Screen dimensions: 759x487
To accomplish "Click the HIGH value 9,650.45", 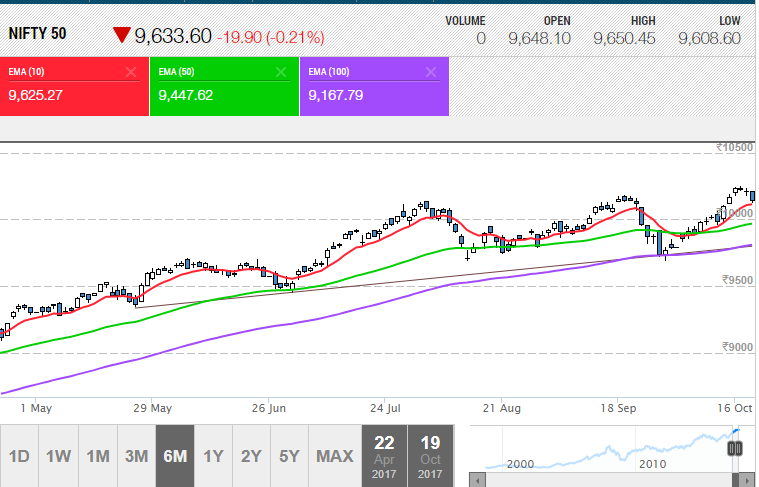I will [624, 39].
